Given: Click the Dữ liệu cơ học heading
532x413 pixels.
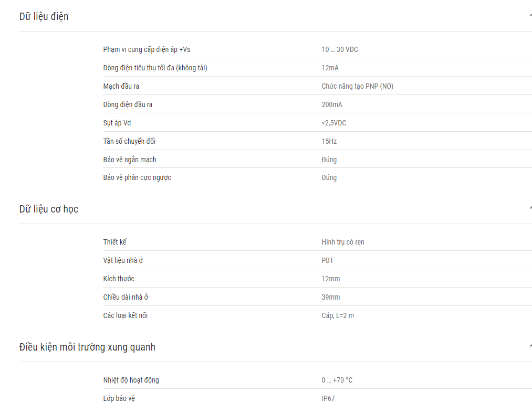Looking at the screenshot, I should [x=48, y=209].
